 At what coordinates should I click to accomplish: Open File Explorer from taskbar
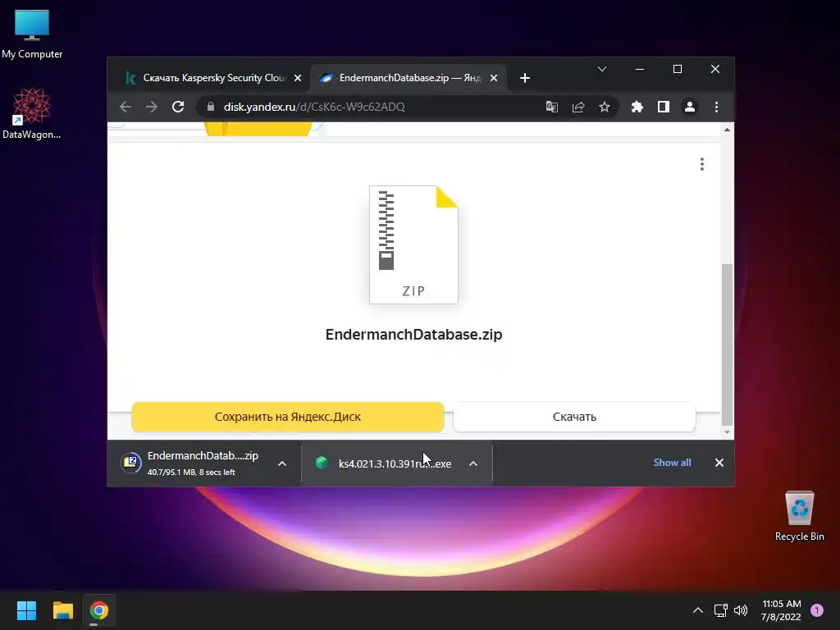pos(62,610)
